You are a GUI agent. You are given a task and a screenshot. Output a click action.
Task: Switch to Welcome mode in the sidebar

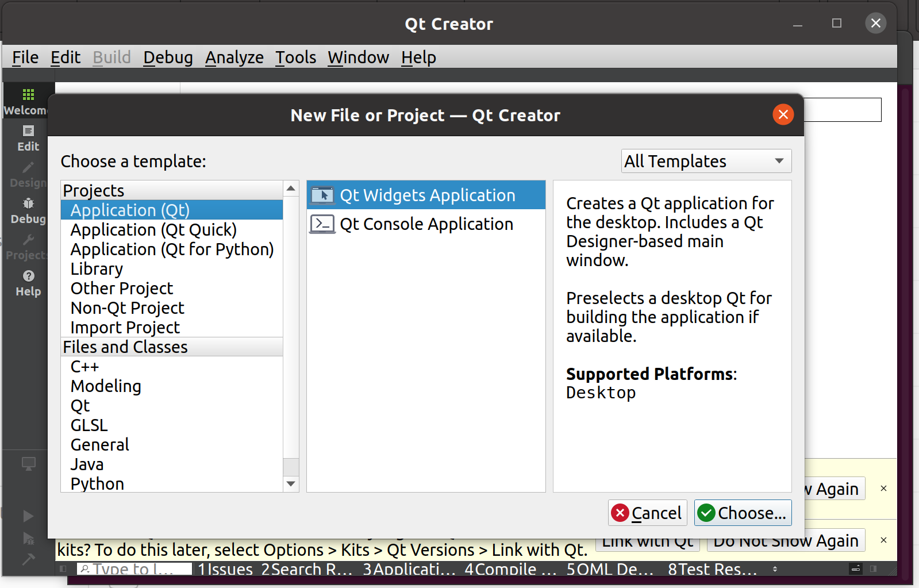26,101
